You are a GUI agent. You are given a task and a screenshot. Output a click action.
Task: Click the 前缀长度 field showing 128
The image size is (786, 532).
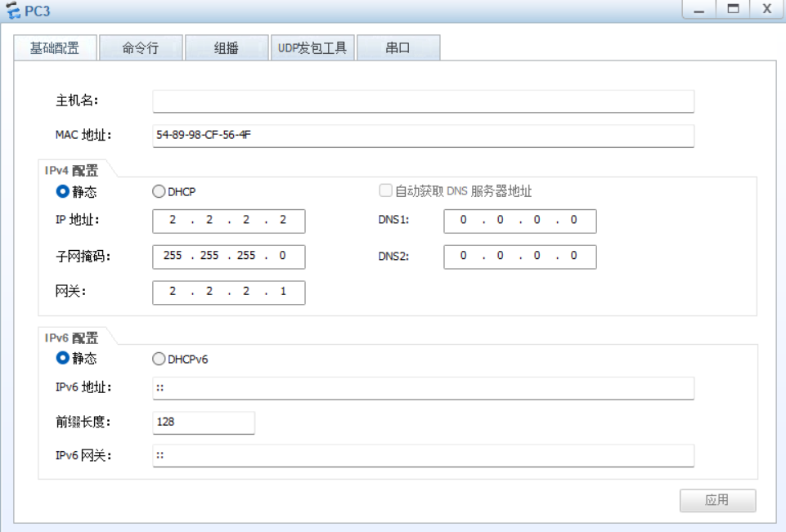tap(204, 422)
